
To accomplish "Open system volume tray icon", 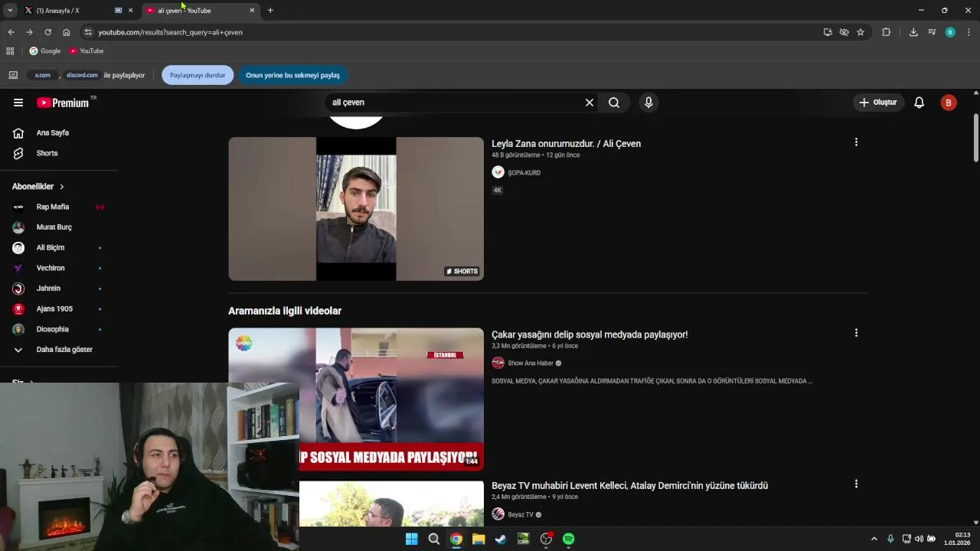I will coord(919,539).
